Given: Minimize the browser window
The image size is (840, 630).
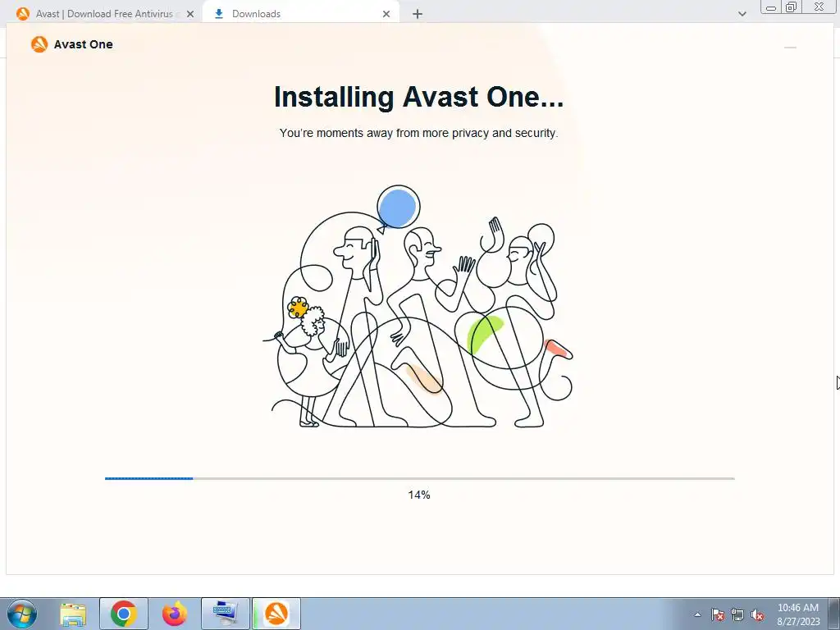Looking at the screenshot, I should coord(771,7).
